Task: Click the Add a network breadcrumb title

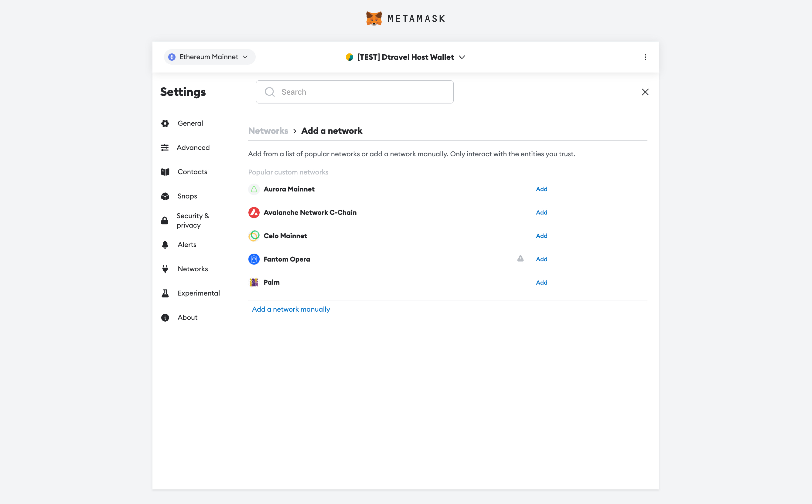Action: (x=332, y=131)
